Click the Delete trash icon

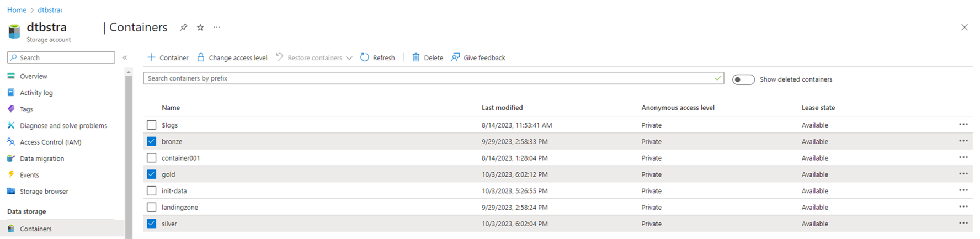coord(416,57)
